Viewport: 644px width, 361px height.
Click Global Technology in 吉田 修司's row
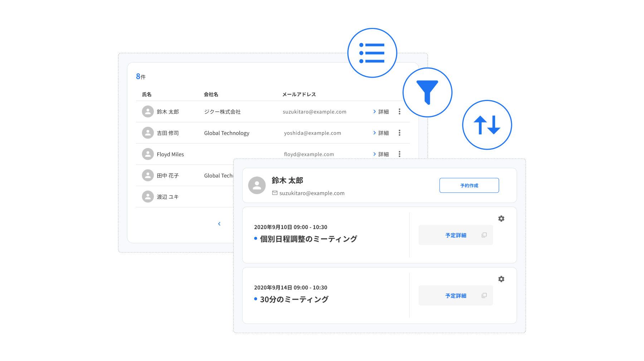coord(227,133)
